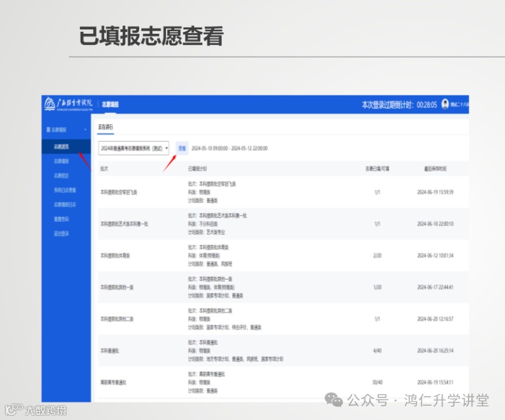505x420 pixels.
Task: Click the grid icon beside 志愿填报 sidebar group
Action: coord(48,129)
